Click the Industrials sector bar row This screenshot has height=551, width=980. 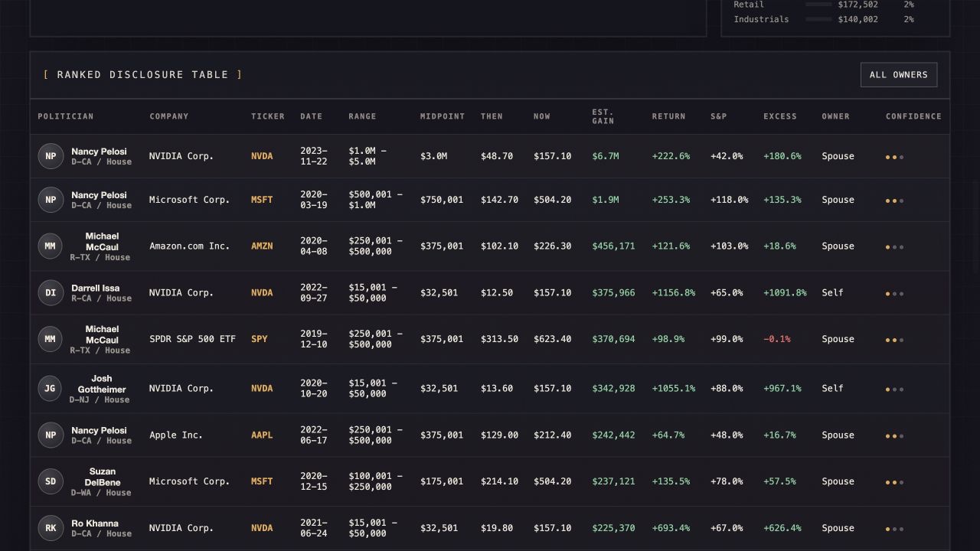click(824, 19)
